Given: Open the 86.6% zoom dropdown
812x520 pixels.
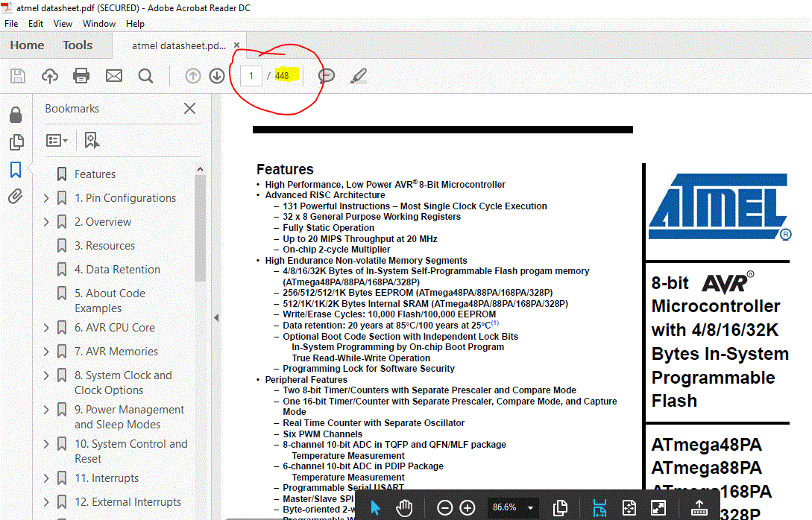Looking at the screenshot, I should pyautogui.click(x=530, y=507).
